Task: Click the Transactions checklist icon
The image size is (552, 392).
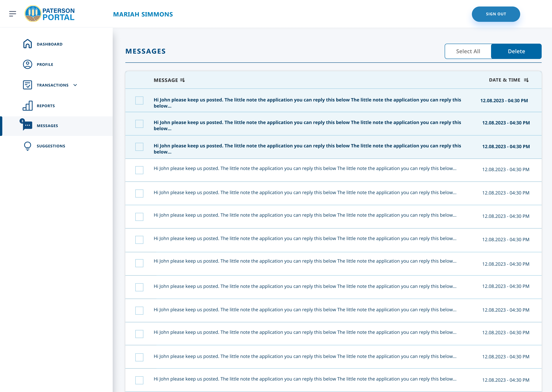Action: 28,85
